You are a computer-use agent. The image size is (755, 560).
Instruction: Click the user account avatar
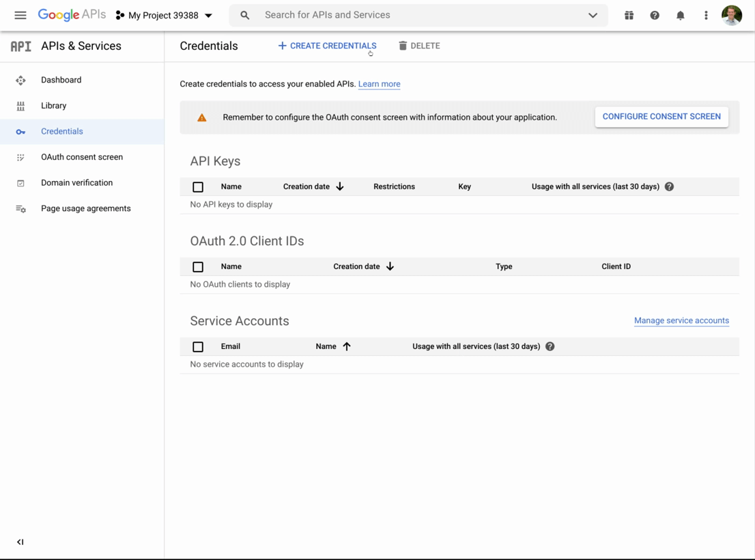pos(732,15)
